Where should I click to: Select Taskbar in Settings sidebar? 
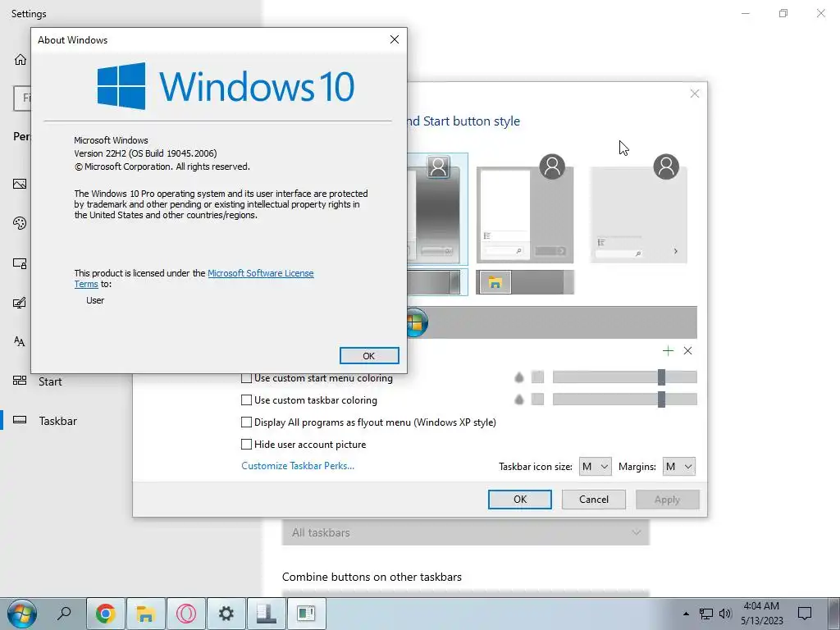point(58,421)
